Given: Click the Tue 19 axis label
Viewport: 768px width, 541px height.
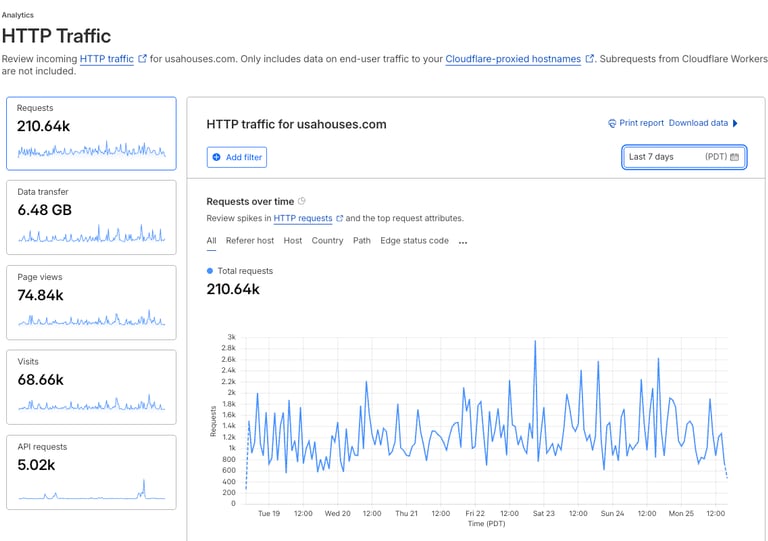Looking at the screenshot, I should (x=269, y=513).
